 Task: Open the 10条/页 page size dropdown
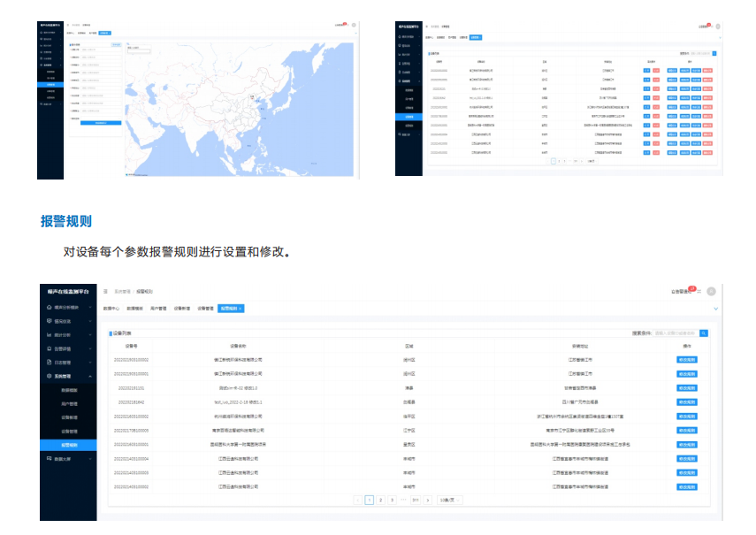(450, 501)
